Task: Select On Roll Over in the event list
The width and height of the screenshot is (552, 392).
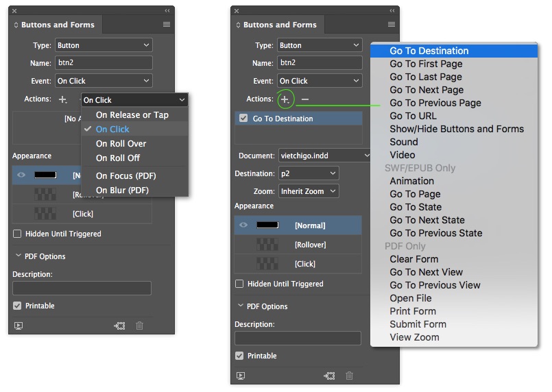Action: click(x=121, y=143)
